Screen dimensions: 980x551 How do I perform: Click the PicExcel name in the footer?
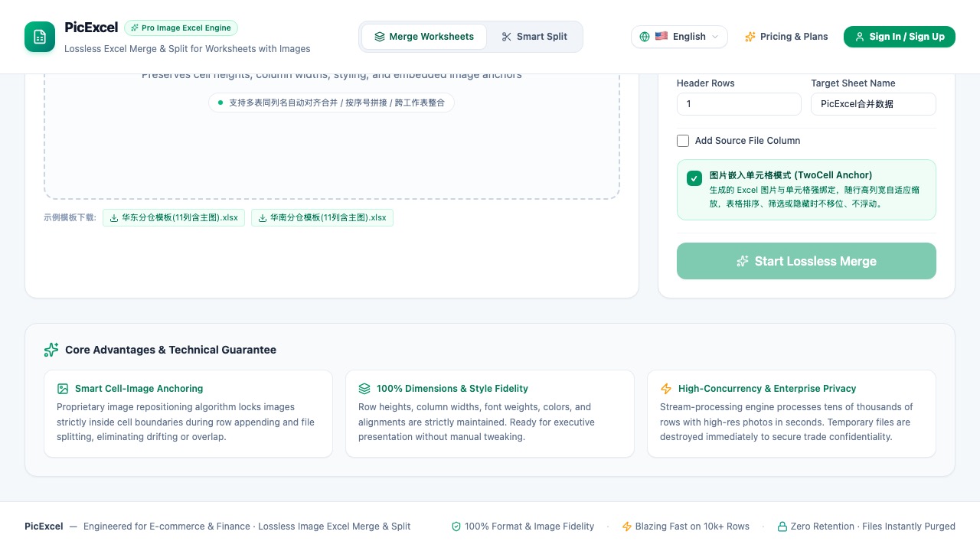click(44, 527)
